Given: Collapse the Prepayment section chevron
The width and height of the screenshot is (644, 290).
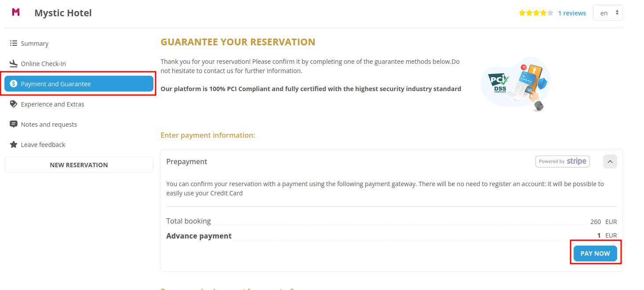Looking at the screenshot, I should (x=610, y=162).
